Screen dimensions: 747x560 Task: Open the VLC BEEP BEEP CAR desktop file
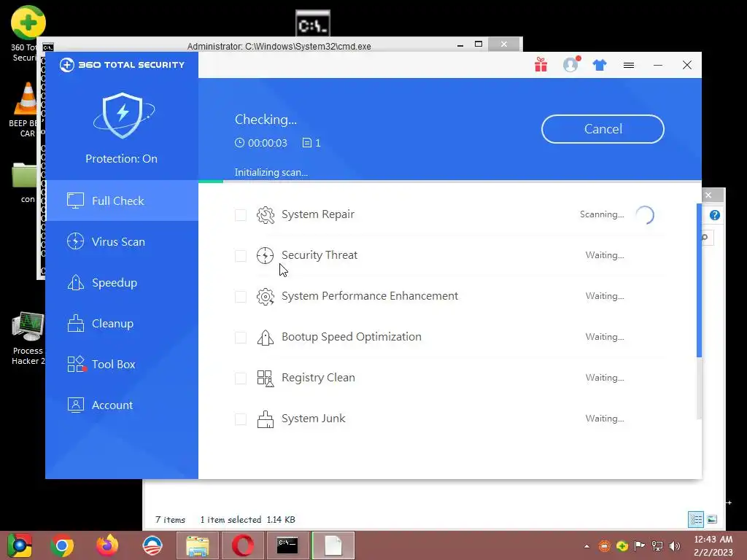(x=24, y=109)
